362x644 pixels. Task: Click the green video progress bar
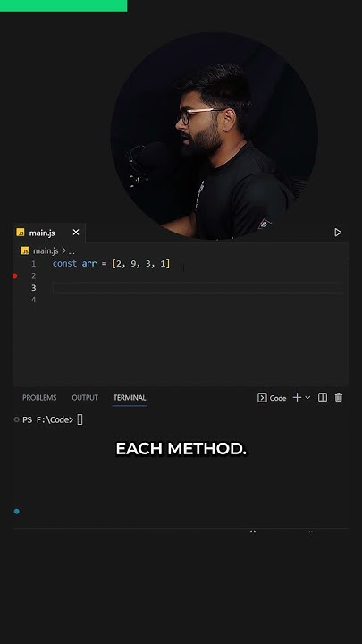[x=63, y=5]
